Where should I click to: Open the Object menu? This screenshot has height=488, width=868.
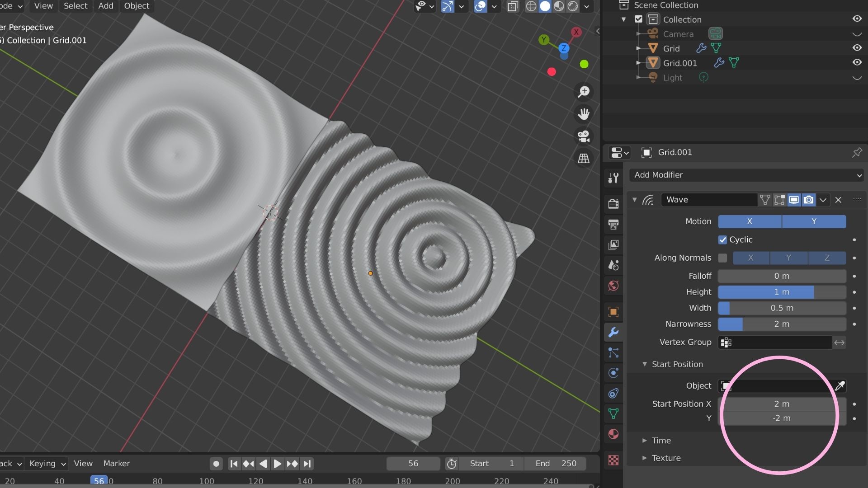click(137, 6)
